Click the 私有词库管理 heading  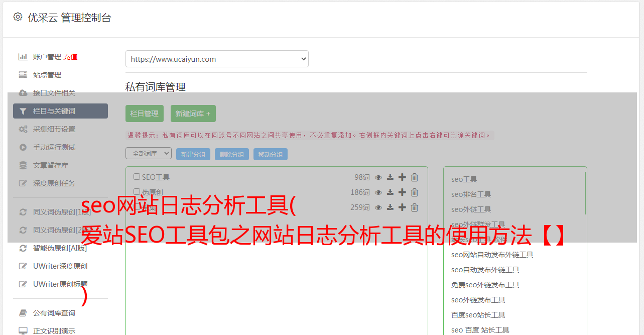pos(156,87)
